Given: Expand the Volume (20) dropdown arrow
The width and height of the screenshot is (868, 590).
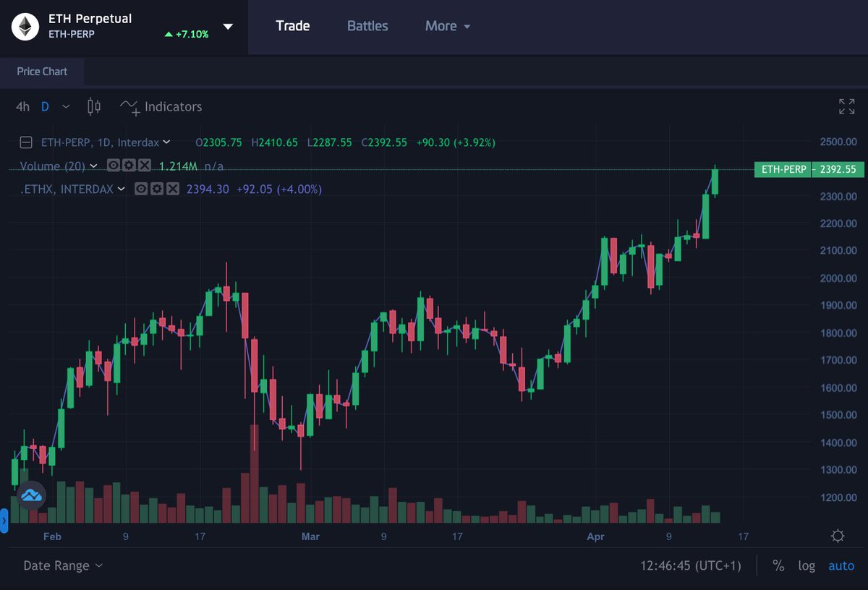Looking at the screenshot, I should click(93, 166).
